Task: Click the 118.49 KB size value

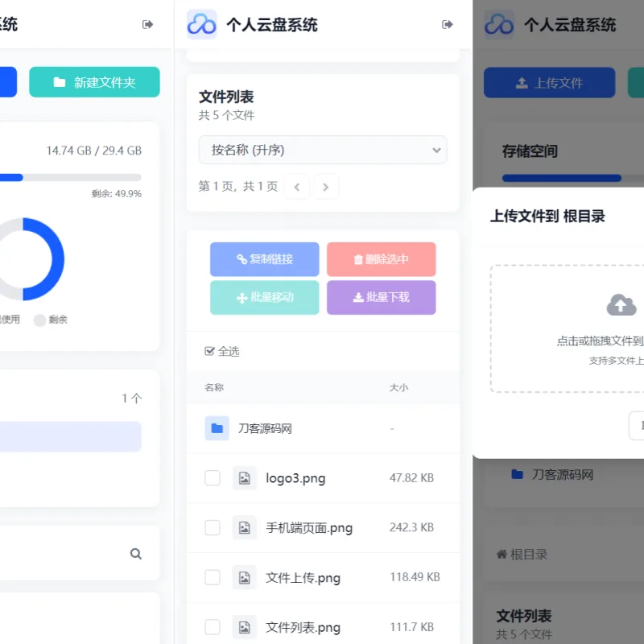Action: [415, 577]
